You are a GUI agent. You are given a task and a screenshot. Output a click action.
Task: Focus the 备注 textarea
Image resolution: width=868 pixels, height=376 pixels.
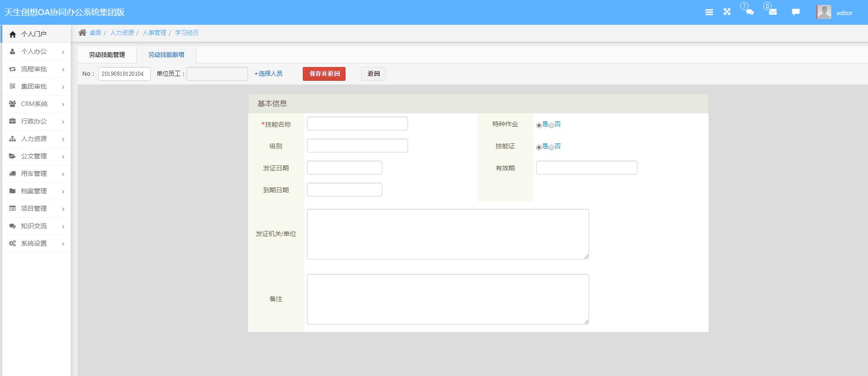448,299
